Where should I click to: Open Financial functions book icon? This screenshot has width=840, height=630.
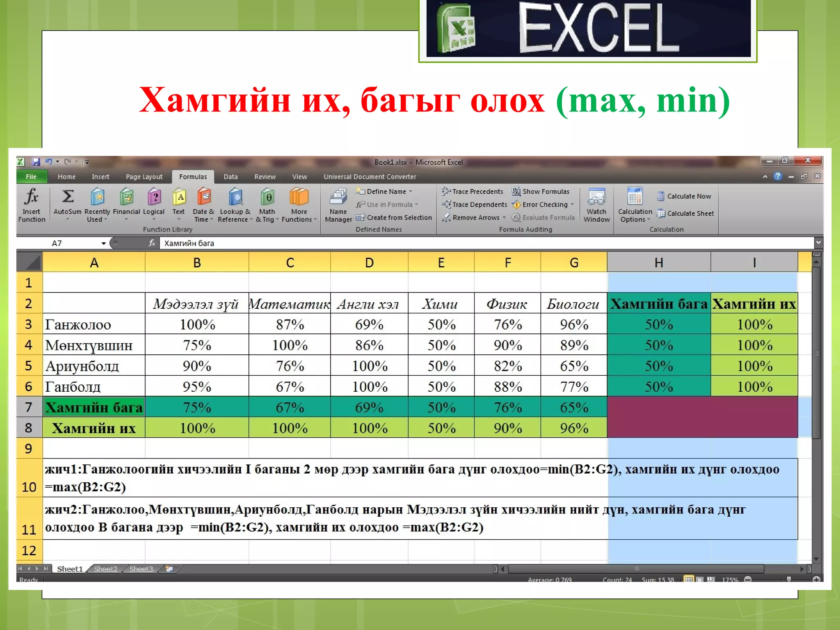(126, 205)
